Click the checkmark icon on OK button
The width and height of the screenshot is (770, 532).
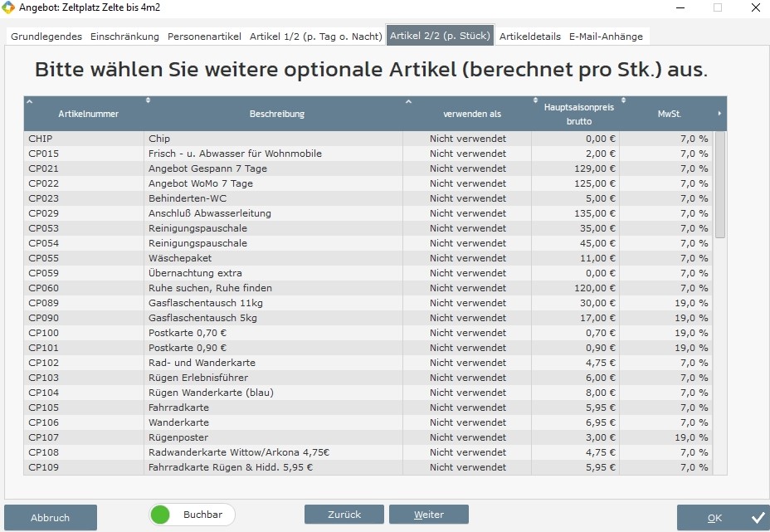pos(758,517)
